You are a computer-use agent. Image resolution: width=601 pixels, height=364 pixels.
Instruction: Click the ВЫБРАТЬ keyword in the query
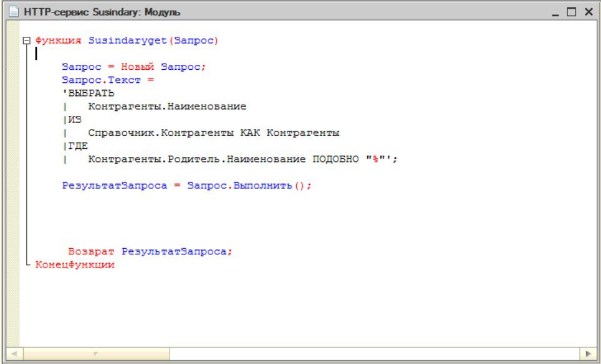coord(91,93)
